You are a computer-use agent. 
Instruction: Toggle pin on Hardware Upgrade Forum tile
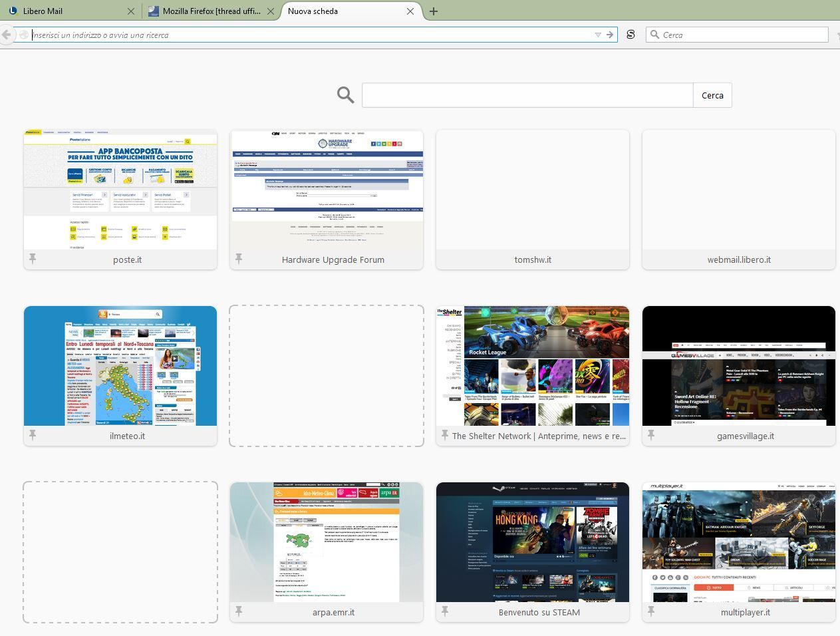[239, 259]
